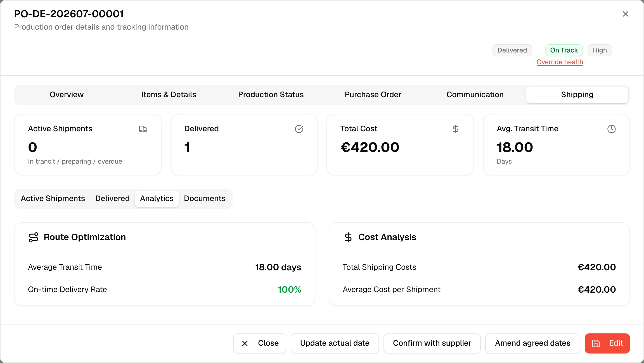Viewport: 644px width, 363px height.
Task: Click the Override health link
Action: tap(560, 62)
